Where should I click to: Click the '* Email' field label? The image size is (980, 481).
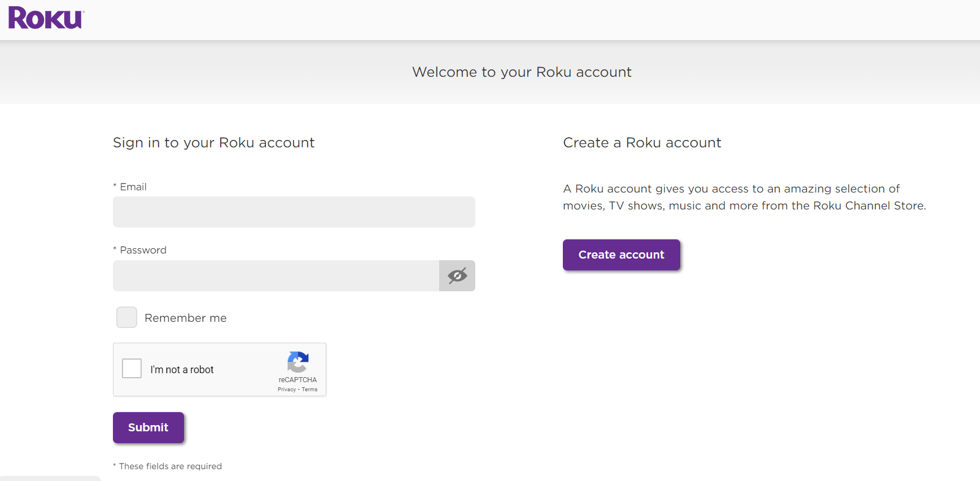click(130, 187)
